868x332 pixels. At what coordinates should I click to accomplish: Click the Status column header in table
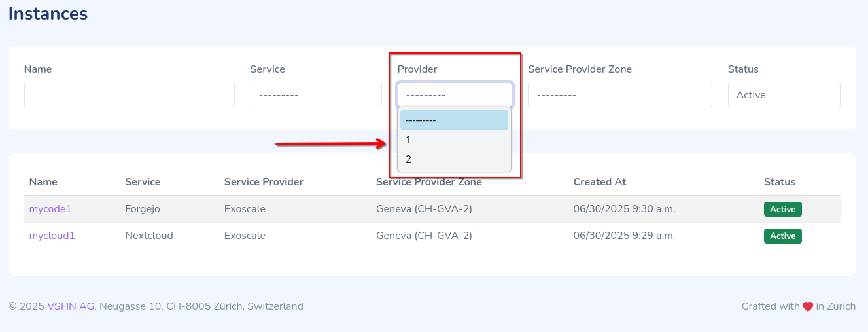[780, 182]
